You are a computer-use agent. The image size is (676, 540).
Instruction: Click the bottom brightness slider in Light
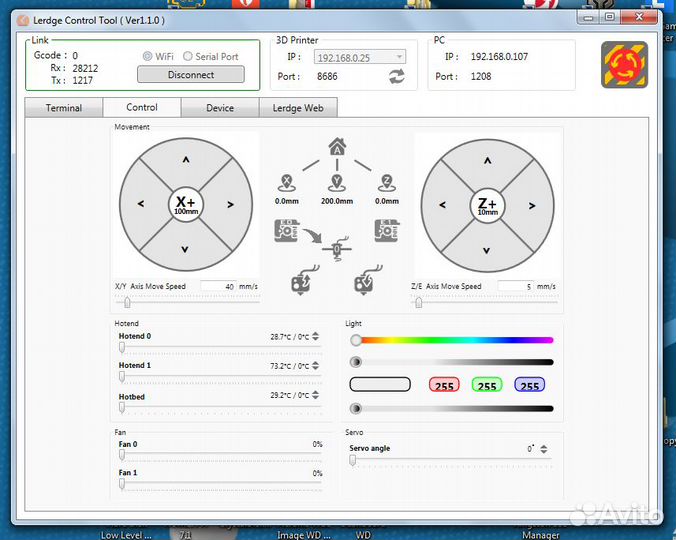tap(452, 409)
